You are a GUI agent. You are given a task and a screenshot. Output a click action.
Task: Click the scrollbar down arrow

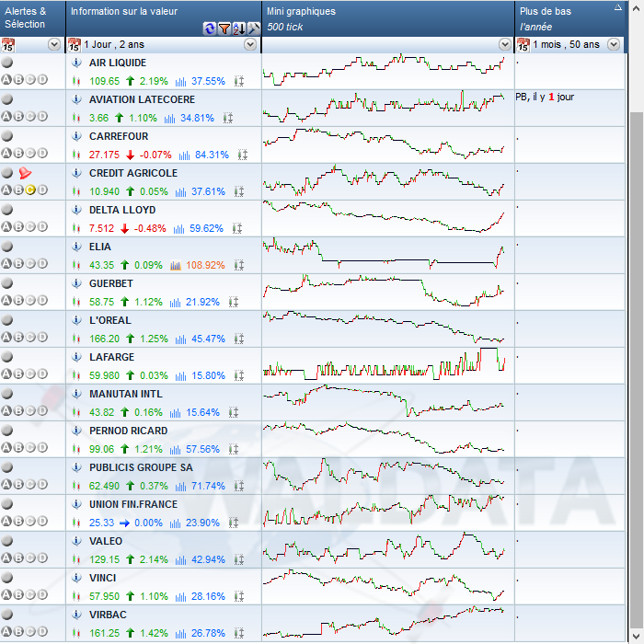(637, 635)
